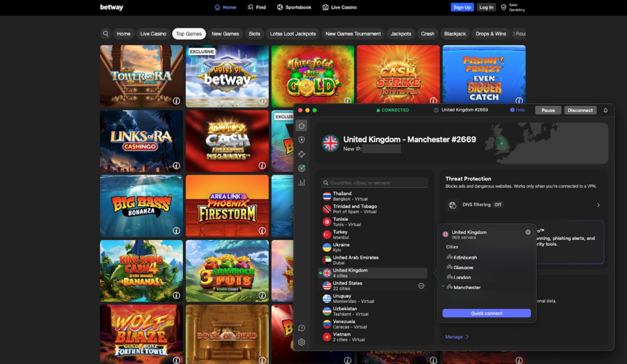
Task: Open info icon on Gold Cash Freespins Megaways
Action: tap(262, 165)
